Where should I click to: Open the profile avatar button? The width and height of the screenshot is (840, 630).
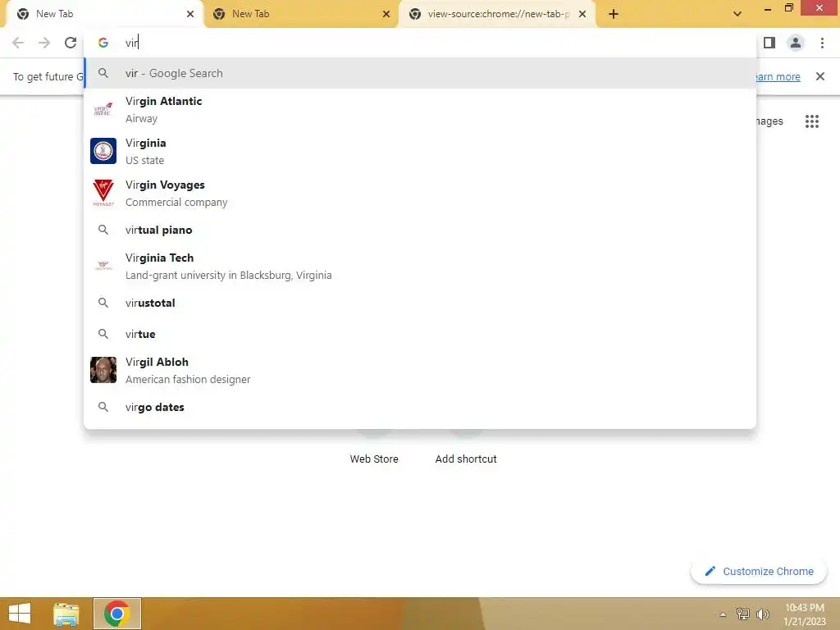coord(796,43)
